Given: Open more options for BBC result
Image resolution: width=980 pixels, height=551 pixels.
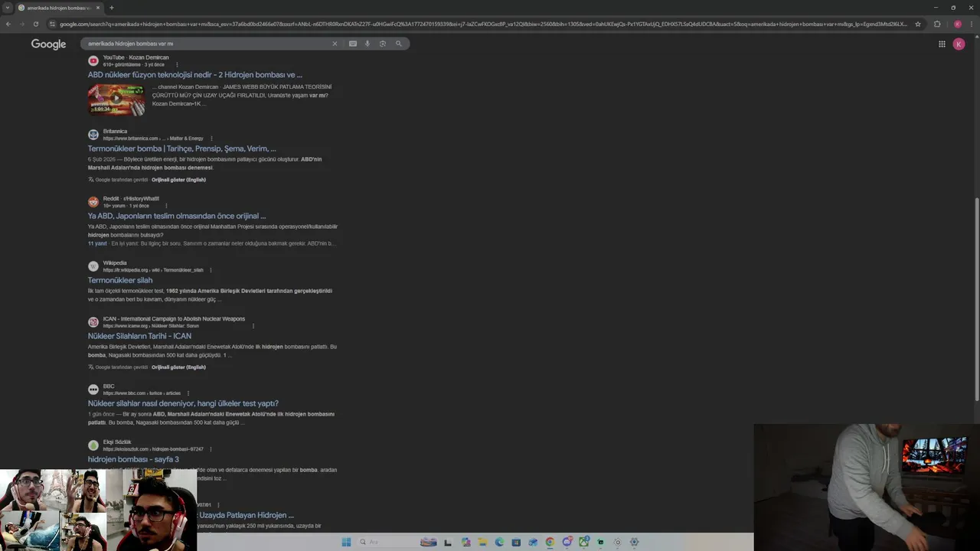Looking at the screenshot, I should click(188, 393).
